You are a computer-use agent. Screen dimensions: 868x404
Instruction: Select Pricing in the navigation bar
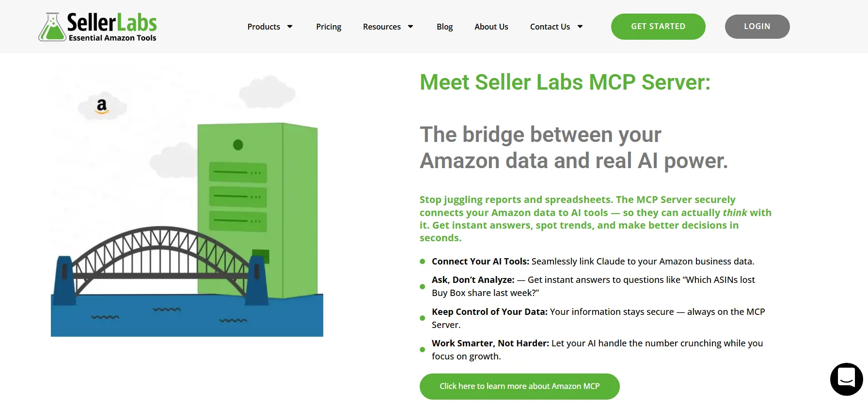tap(329, 27)
